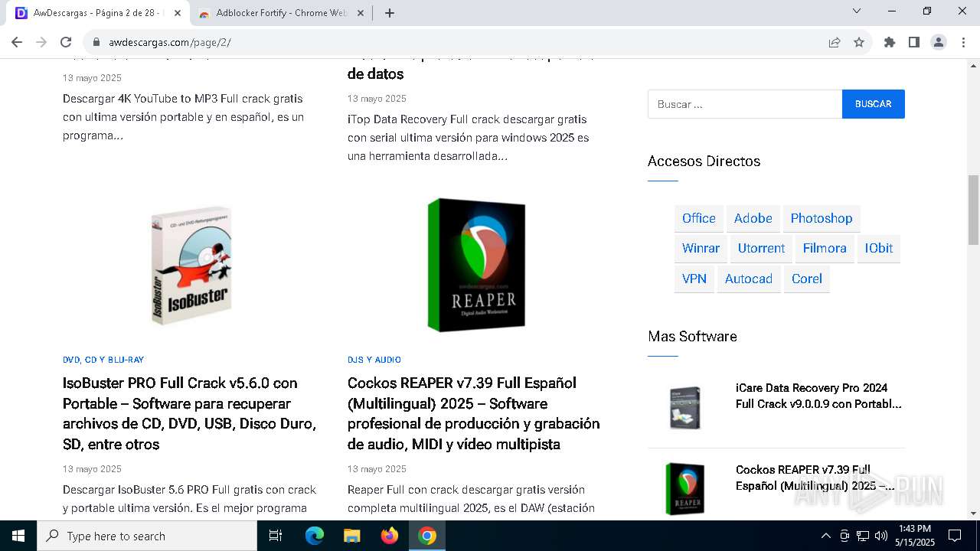Screen dimensions: 980x551
Task: Open the Utorrent shortcut tag
Action: click(761, 248)
